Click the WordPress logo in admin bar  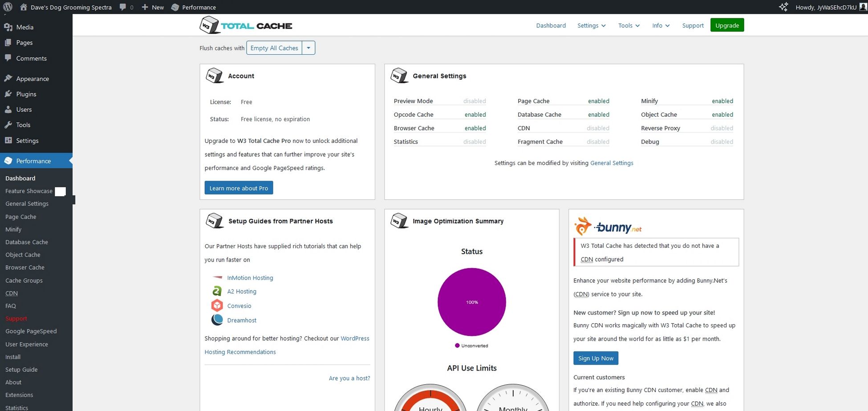(x=8, y=7)
